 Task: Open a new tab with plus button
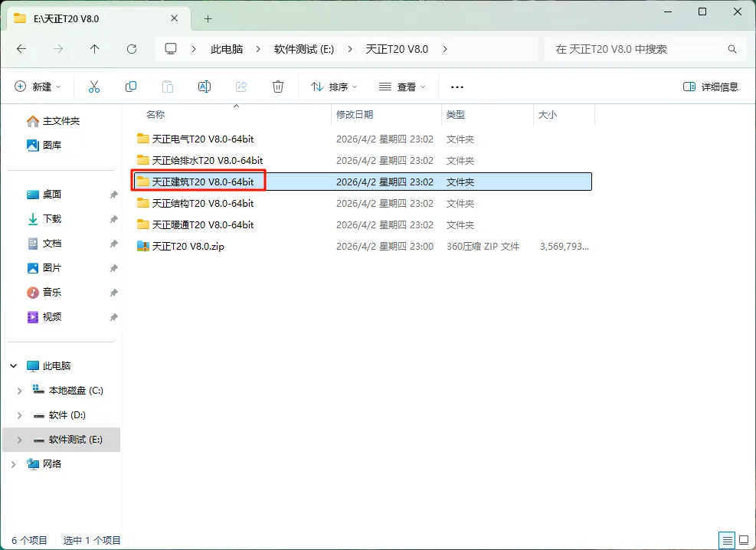tap(208, 19)
